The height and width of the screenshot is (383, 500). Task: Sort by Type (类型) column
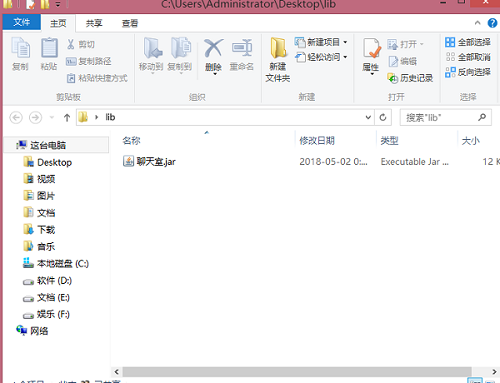pyautogui.click(x=390, y=141)
